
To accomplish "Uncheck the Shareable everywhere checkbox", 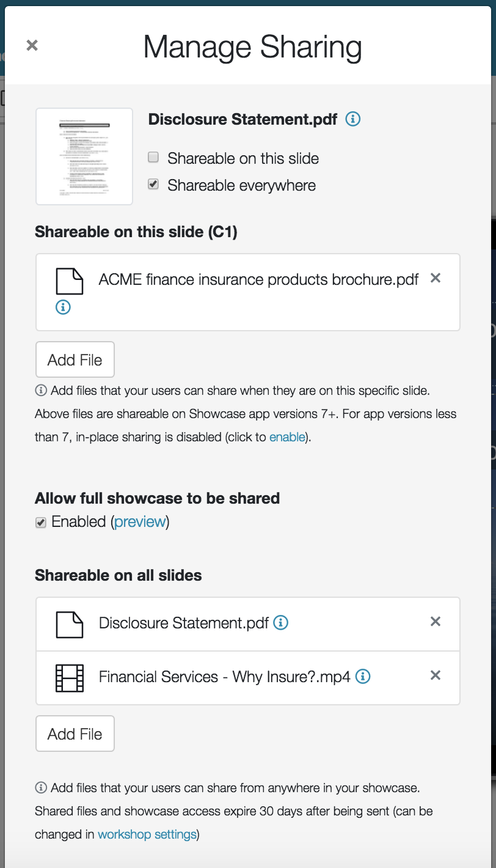I will [153, 185].
